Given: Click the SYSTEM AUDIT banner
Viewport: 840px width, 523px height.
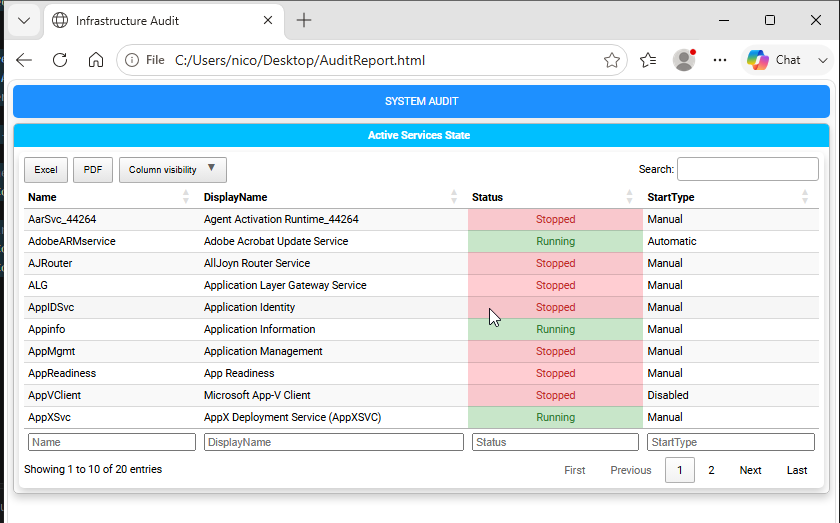Looking at the screenshot, I should (x=422, y=101).
